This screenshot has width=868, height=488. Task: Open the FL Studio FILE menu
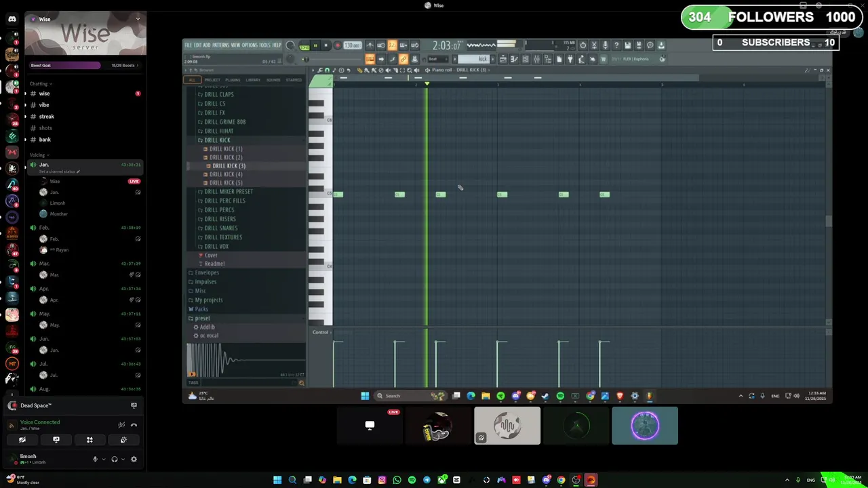[189, 45]
